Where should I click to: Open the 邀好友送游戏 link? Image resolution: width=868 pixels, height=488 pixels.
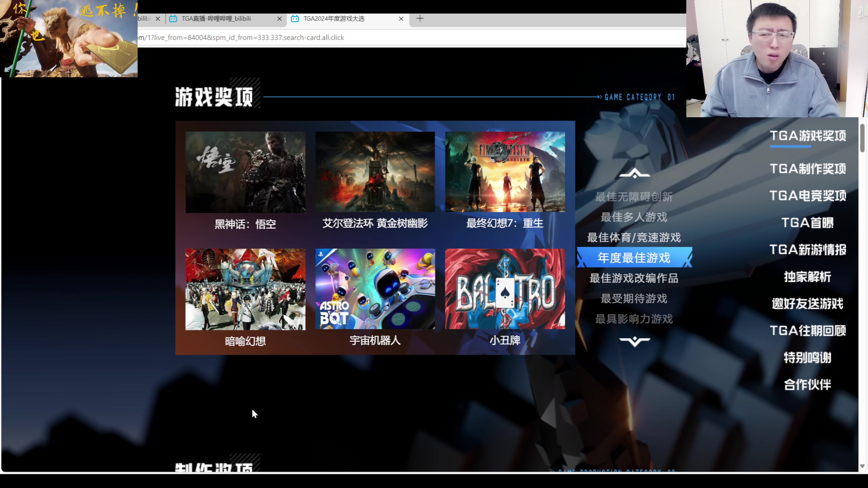[x=808, y=303]
